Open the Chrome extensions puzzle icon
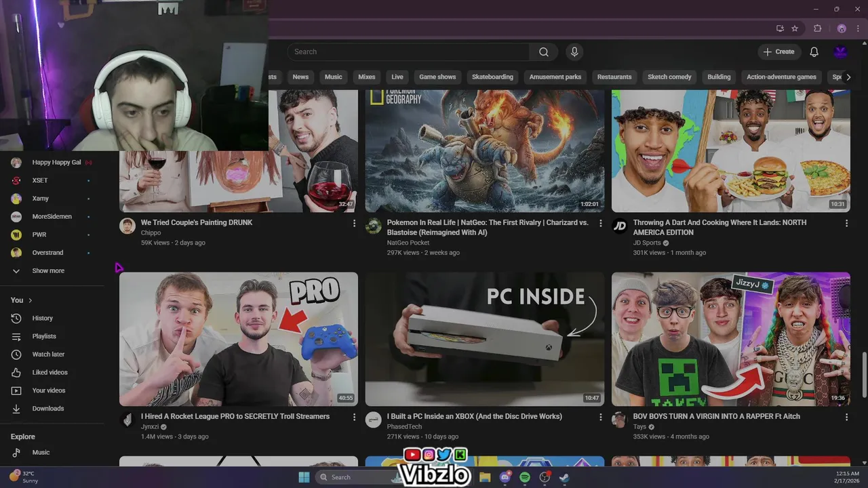 tap(817, 28)
